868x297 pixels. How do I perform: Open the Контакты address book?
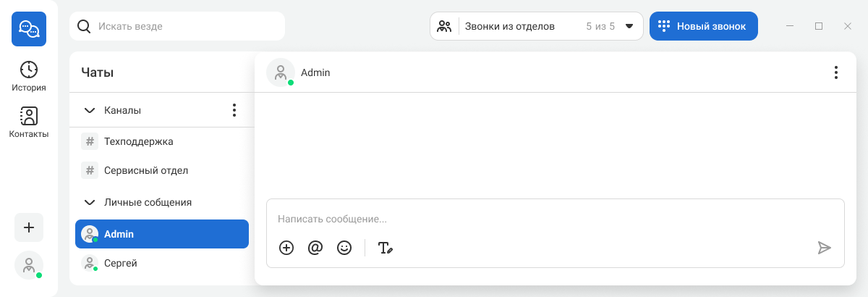(x=29, y=123)
